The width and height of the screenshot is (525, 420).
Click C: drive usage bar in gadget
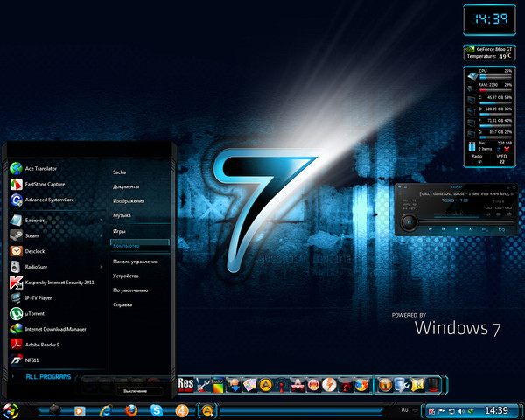(495, 103)
